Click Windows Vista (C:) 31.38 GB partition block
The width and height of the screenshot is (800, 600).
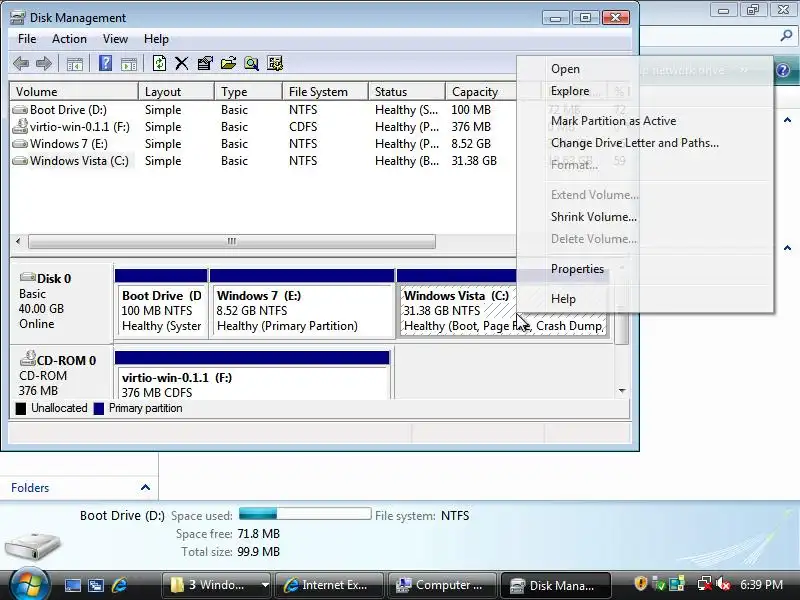[x=458, y=310]
